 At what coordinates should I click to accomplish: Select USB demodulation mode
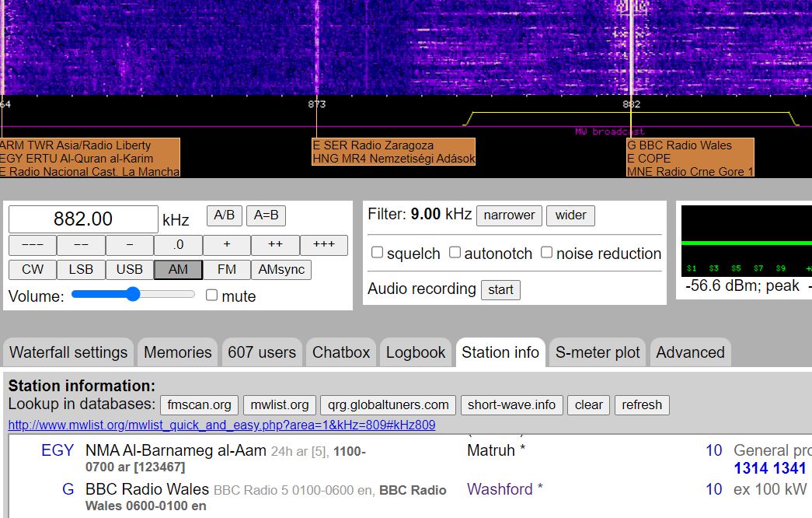click(130, 270)
